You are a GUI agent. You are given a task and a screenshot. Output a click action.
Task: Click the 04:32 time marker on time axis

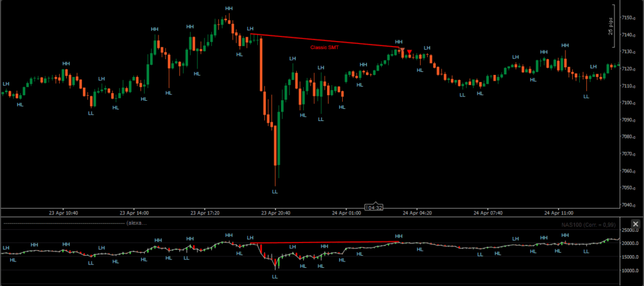[x=374, y=207]
